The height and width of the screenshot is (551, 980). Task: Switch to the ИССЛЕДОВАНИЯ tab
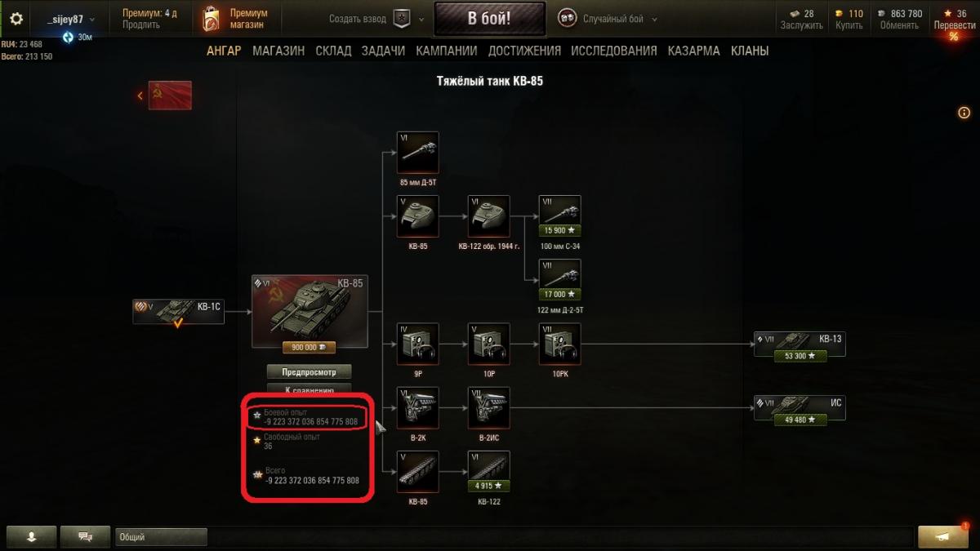click(614, 51)
